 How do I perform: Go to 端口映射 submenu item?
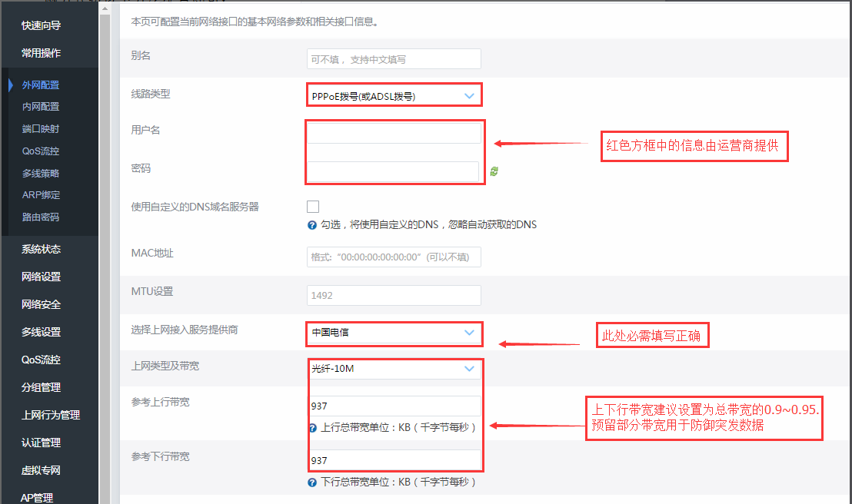pos(41,129)
